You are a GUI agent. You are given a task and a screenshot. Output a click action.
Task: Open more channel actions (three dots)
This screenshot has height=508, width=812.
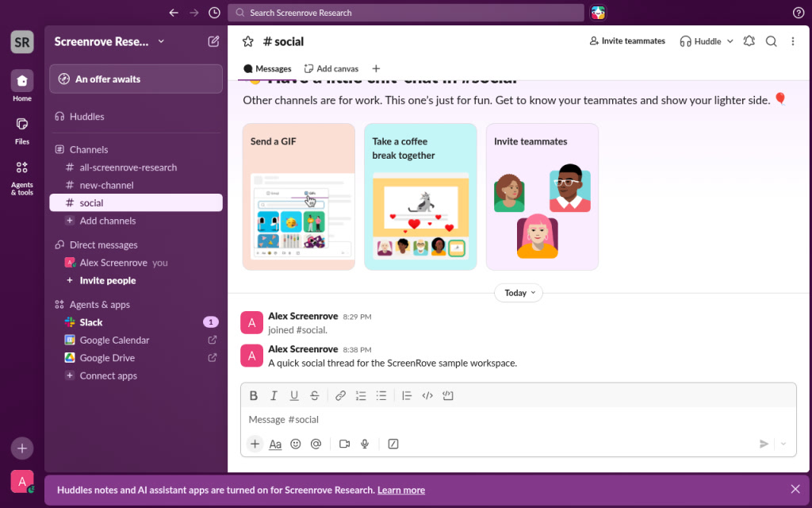(x=793, y=41)
